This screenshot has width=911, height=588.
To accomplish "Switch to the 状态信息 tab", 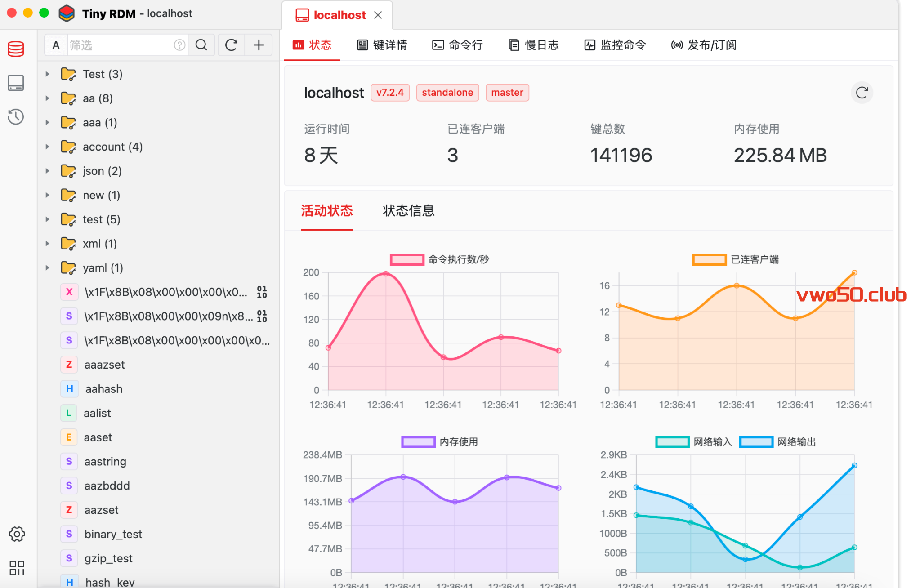I will click(408, 210).
